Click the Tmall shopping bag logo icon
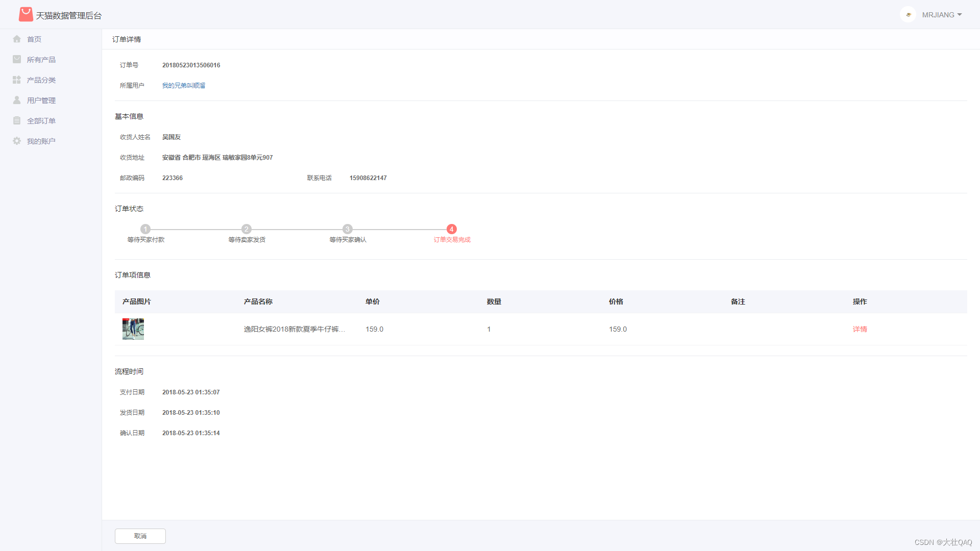This screenshot has width=980, height=551. 26,14
